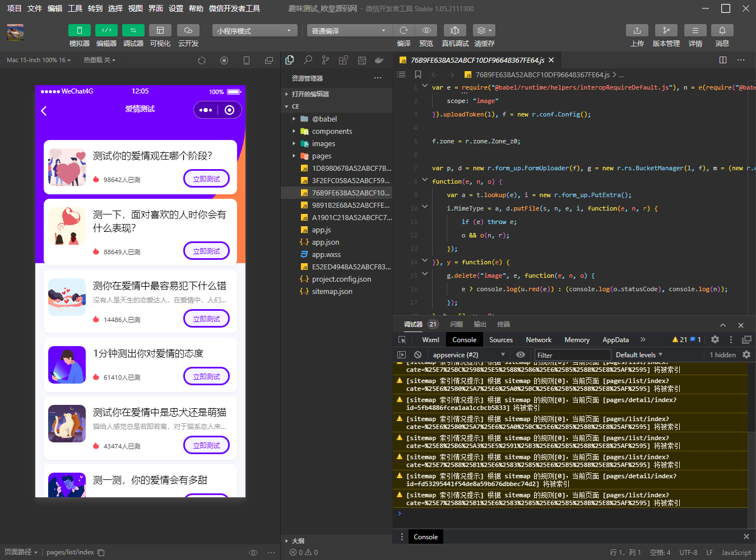756x560 pixels.
Task: Tap 立即测试 on the first quiz
Action: (207, 179)
